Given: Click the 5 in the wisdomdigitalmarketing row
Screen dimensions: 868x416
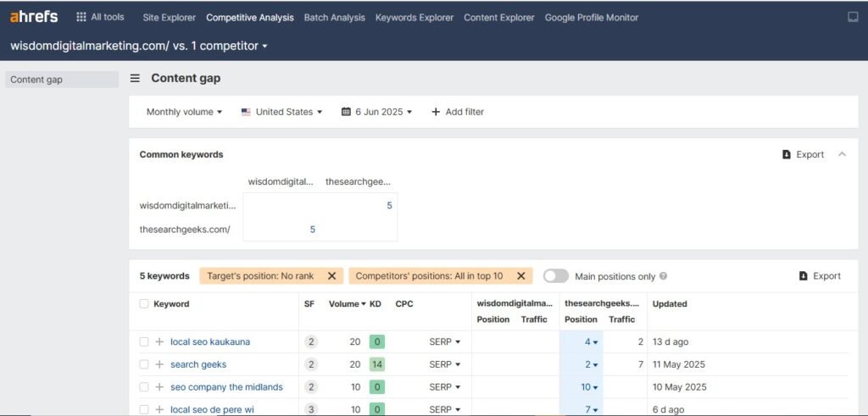Looking at the screenshot, I should click(389, 206).
